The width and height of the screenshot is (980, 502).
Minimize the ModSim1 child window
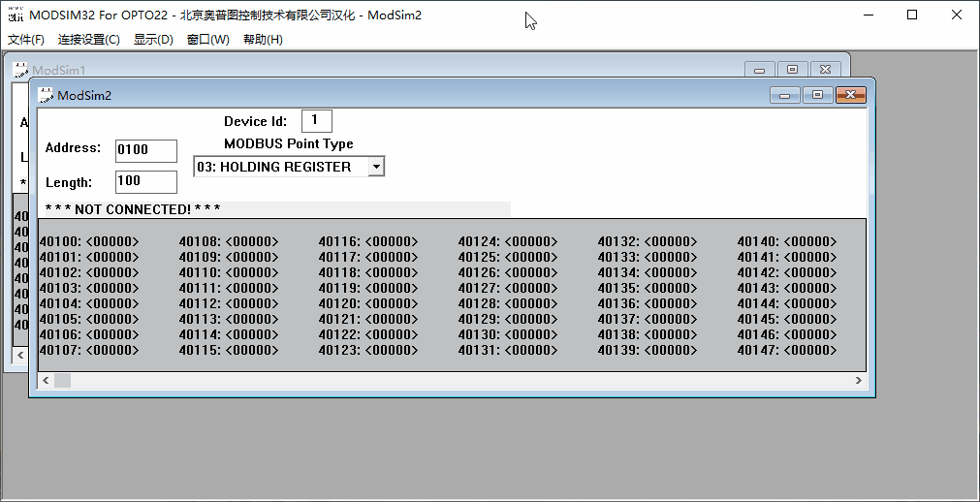point(759,70)
